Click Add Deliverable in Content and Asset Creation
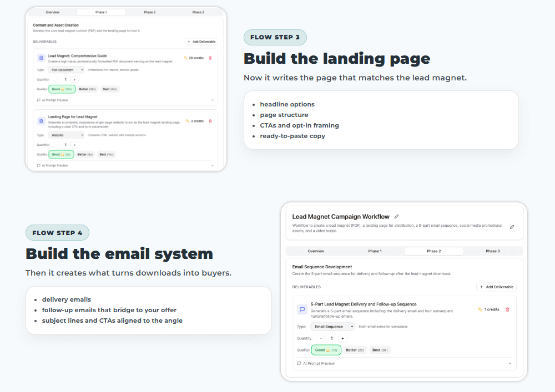 coord(201,42)
